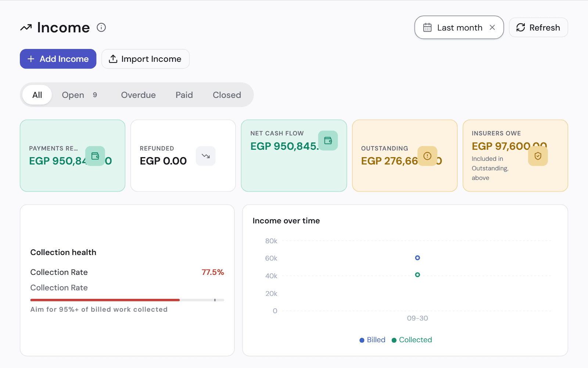
Task: Switch to the Closed tab
Action: point(227,95)
